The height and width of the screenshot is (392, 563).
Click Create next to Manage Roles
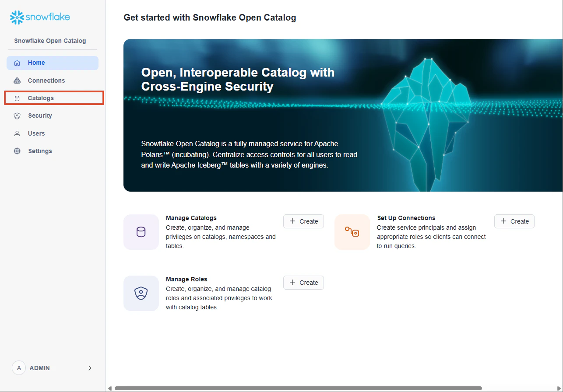[x=303, y=283]
